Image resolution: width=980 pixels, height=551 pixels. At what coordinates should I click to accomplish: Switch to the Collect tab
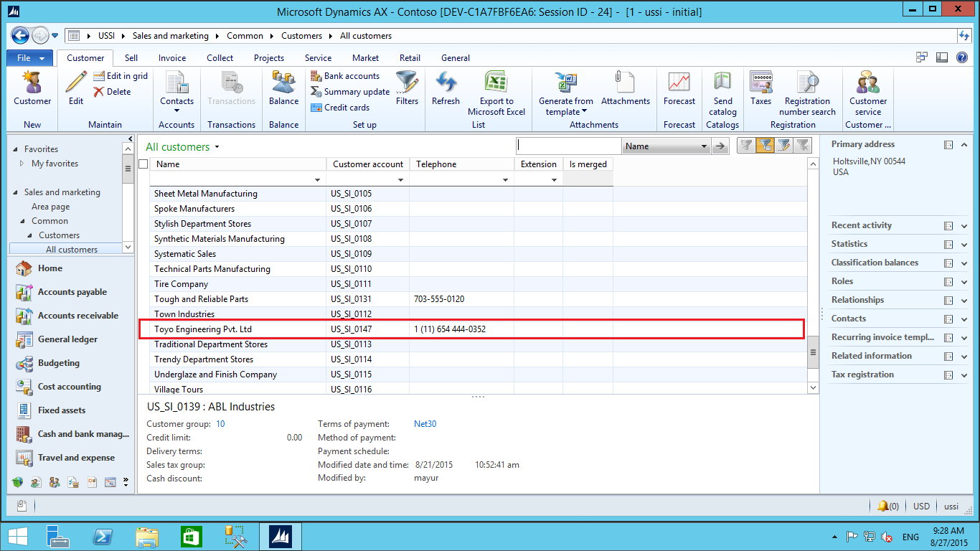coord(220,58)
